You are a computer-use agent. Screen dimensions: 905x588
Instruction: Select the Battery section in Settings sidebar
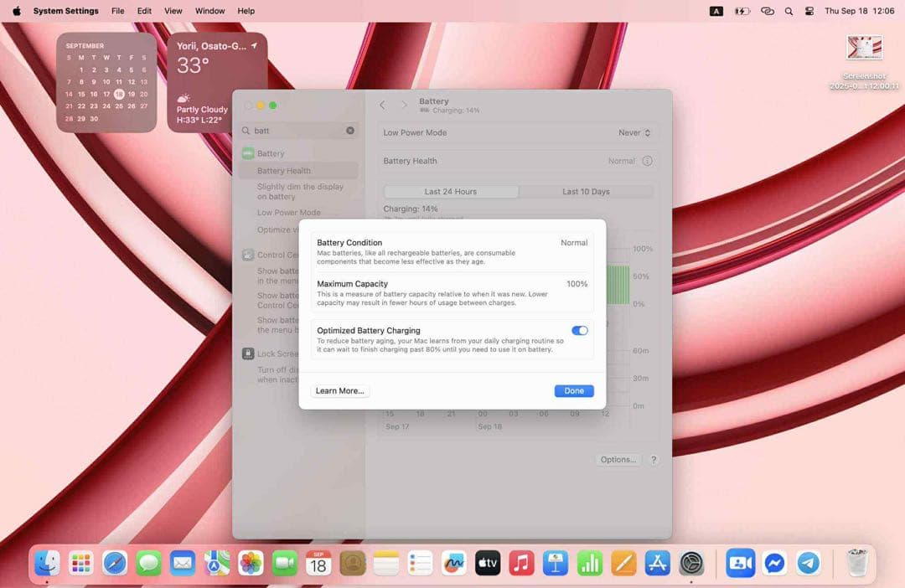pyautogui.click(x=270, y=153)
